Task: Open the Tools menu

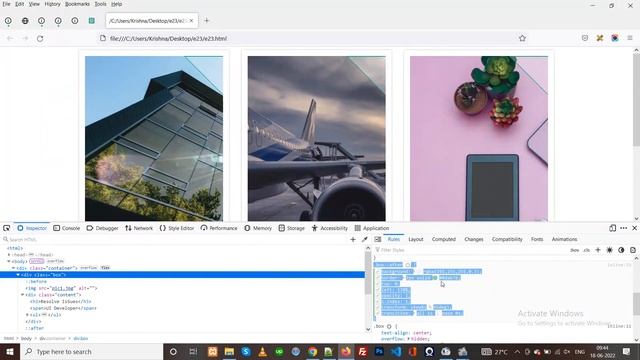Action: (x=100, y=4)
